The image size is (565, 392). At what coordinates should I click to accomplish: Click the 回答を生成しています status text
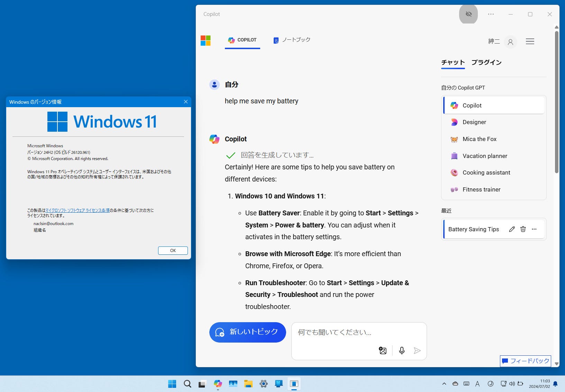tap(277, 155)
